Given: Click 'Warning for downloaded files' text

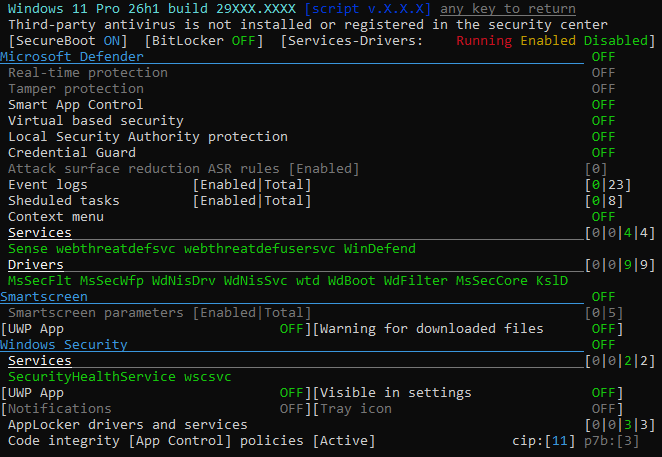Looking at the screenshot, I should click(x=431, y=329).
